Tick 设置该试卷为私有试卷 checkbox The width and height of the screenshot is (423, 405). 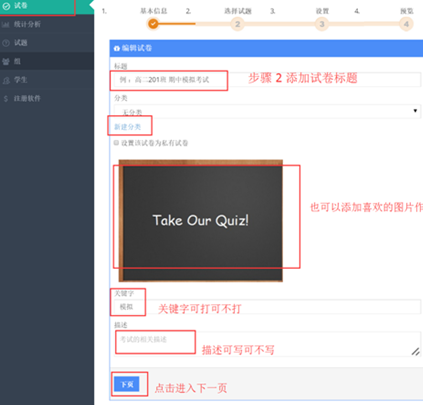(x=116, y=143)
